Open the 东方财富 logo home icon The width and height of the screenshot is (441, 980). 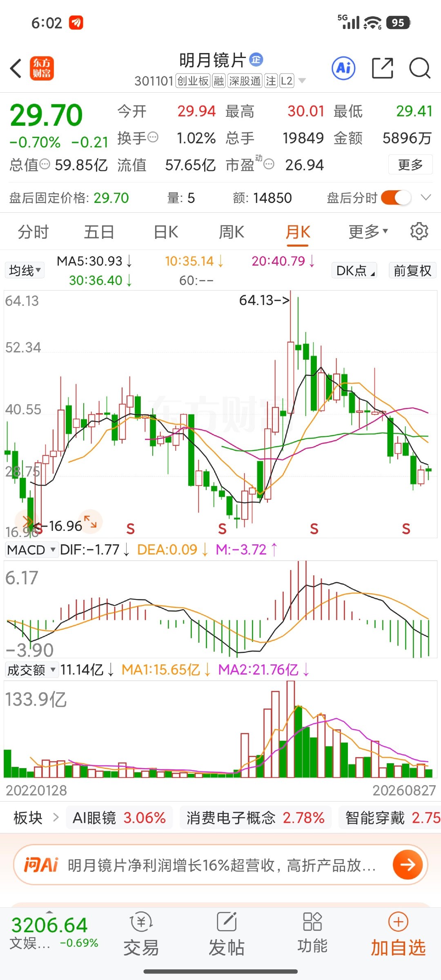click(x=42, y=68)
